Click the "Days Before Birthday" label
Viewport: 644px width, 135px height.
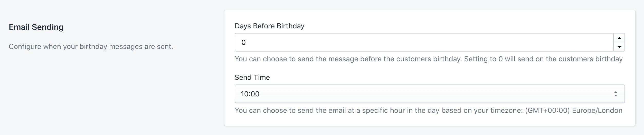pos(269,26)
